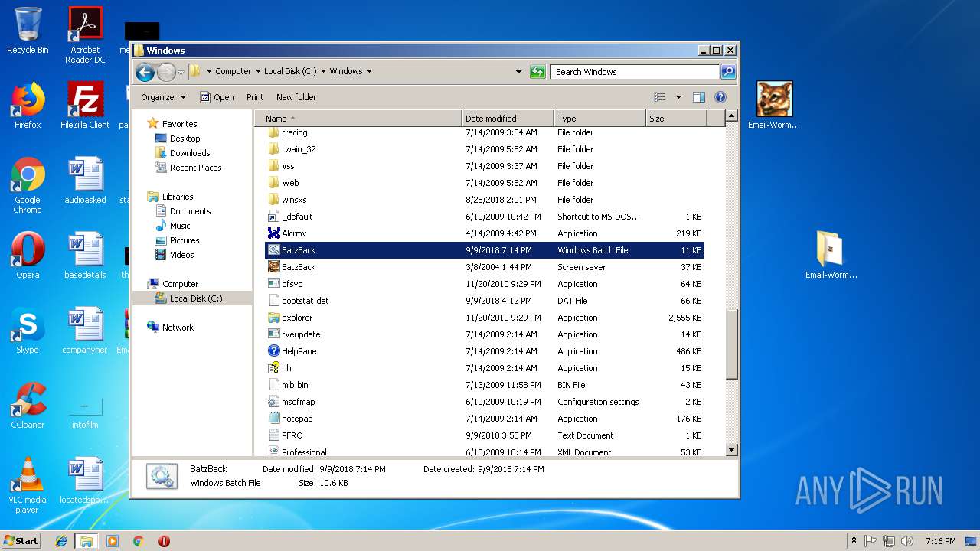Click the Forward navigation arrow
Viewport: 980px width, 551px height.
pos(166,72)
